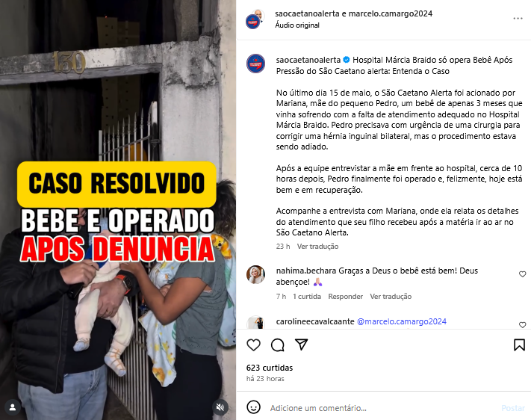531x420 pixels.
Task: View 1 curtida on nahima.bechara's comment
Action: (307, 296)
